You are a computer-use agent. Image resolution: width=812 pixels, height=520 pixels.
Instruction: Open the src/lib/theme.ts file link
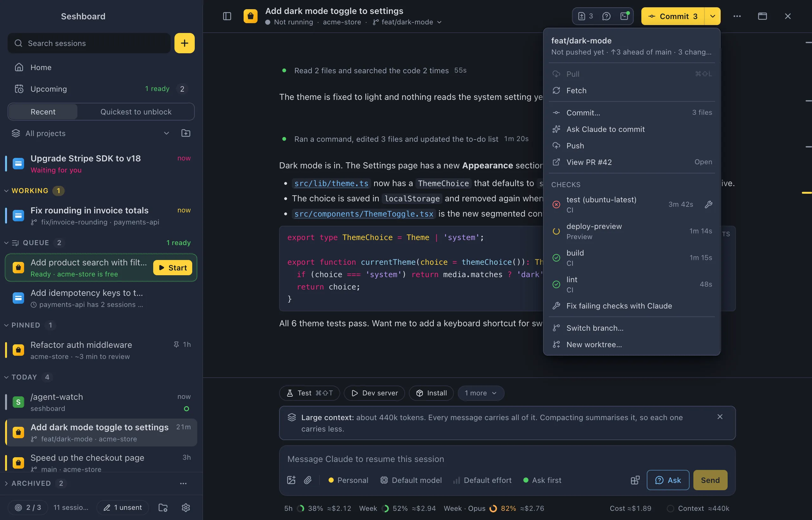(x=331, y=183)
